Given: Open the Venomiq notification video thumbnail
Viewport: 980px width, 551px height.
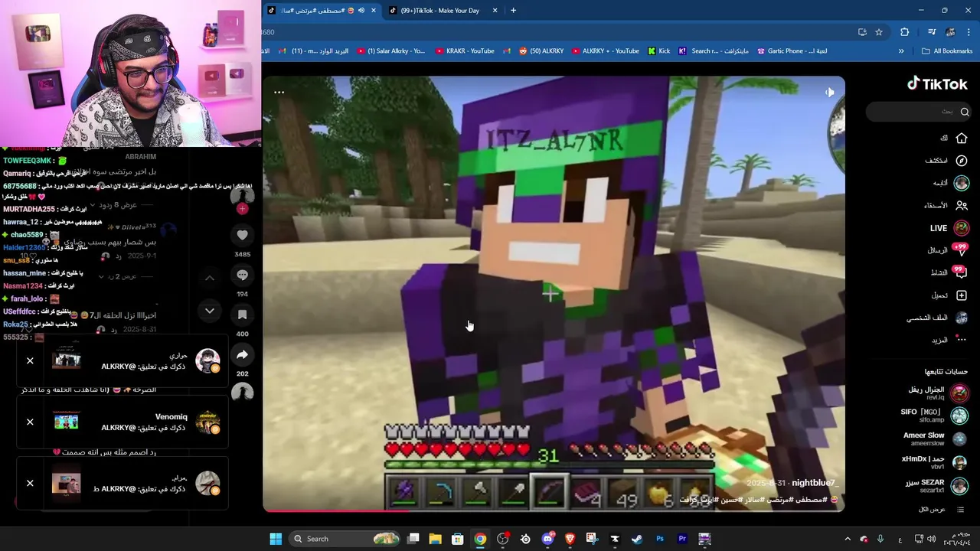Looking at the screenshot, I should tap(66, 422).
